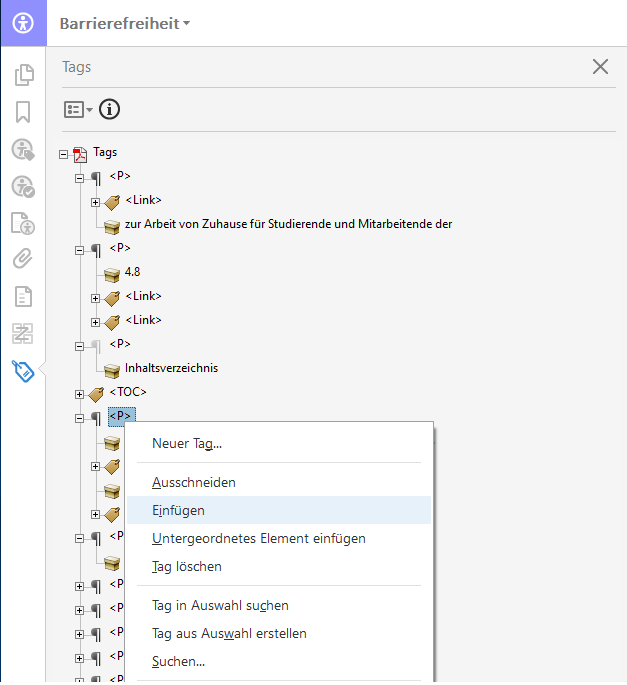The height and width of the screenshot is (685, 627).
Task: Click the info icon in Tags toolbar
Action: [109, 109]
